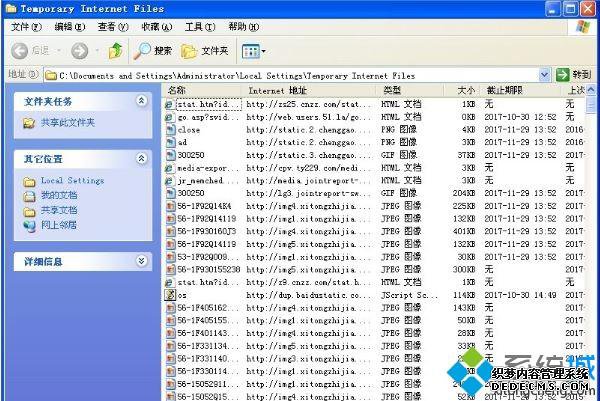Select the 56-1F405155 JPEG icon
600x401 pixels.
[170, 320]
